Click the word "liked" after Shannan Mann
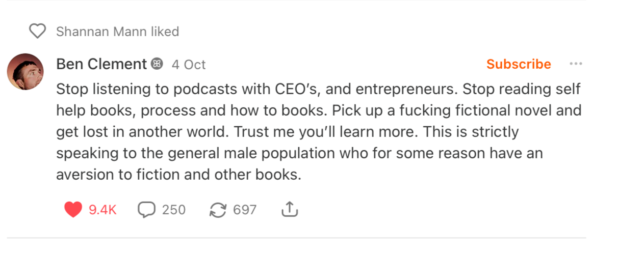This screenshot has height=253, width=644. point(164,32)
